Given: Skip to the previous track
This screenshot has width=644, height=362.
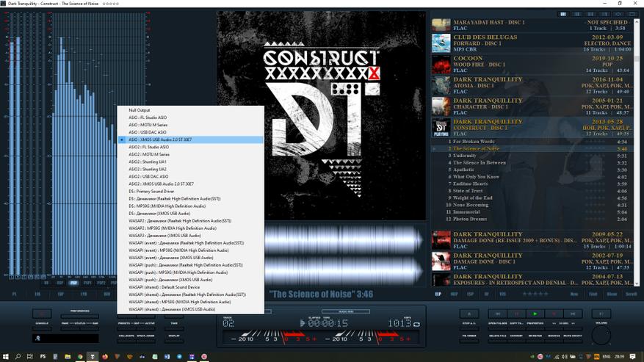Looking at the screenshot, I should [x=497, y=314].
